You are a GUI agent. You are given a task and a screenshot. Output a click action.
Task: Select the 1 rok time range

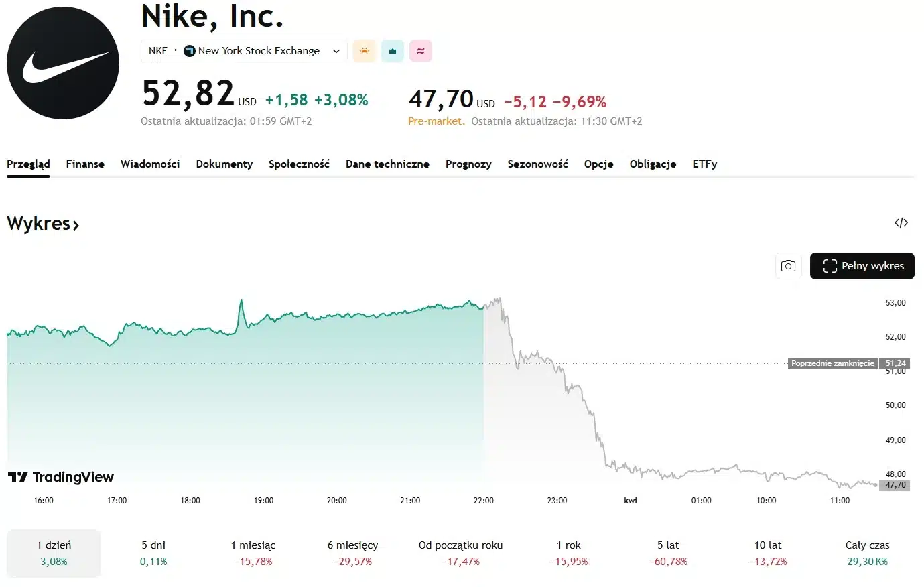pyautogui.click(x=569, y=553)
